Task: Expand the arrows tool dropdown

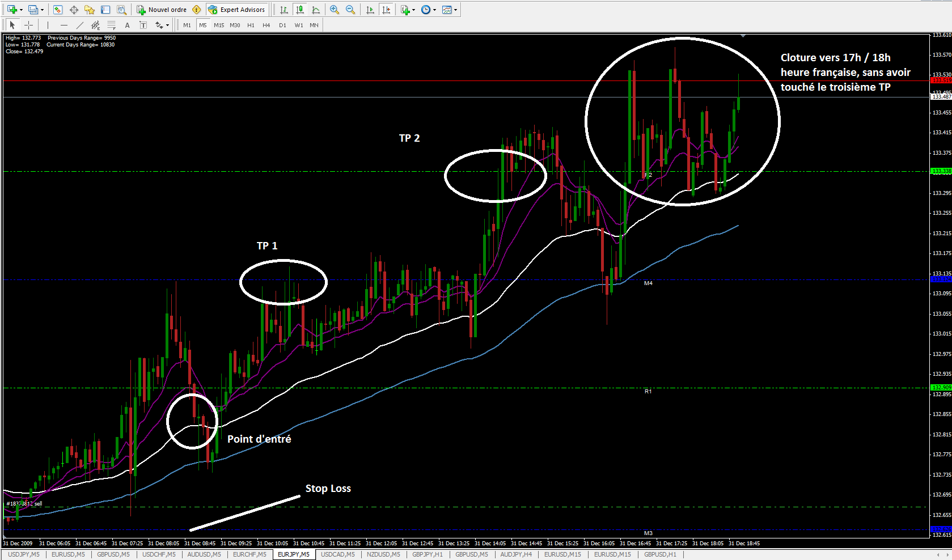Action: (167, 25)
